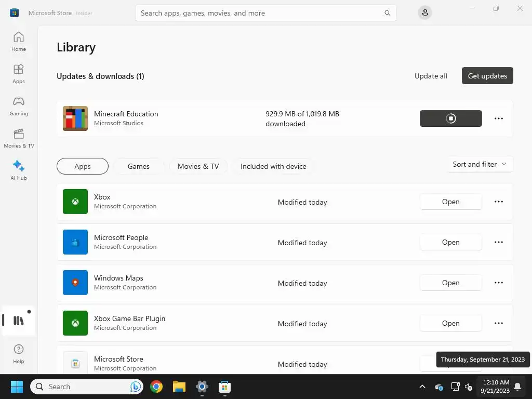Open the Gaming sidebar section
This screenshot has height=399, width=532.
click(19, 106)
